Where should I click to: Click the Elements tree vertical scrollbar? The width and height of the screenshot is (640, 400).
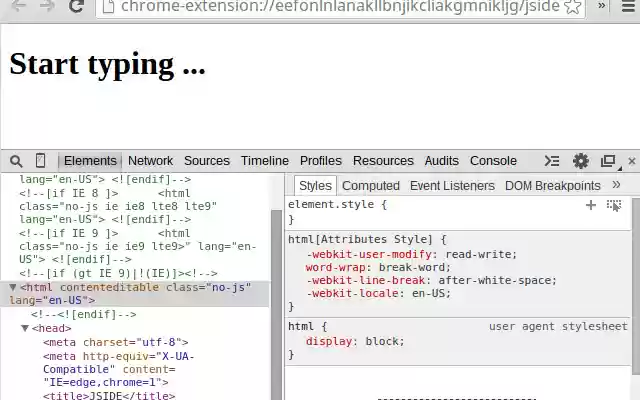point(276,304)
